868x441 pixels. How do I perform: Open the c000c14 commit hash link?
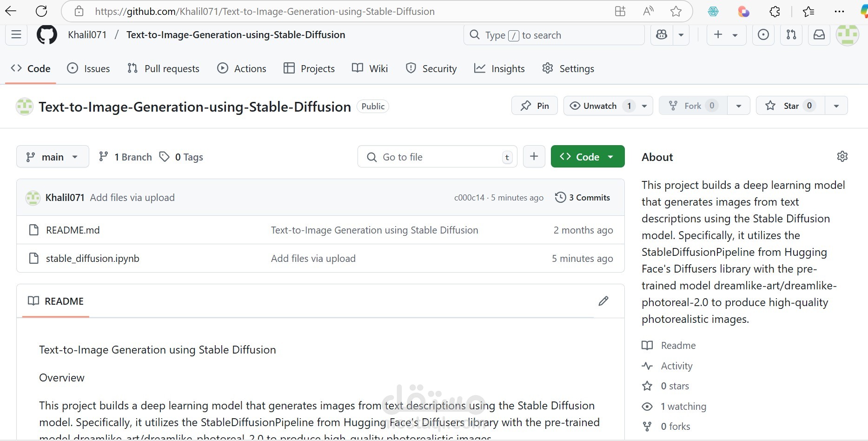tap(469, 198)
